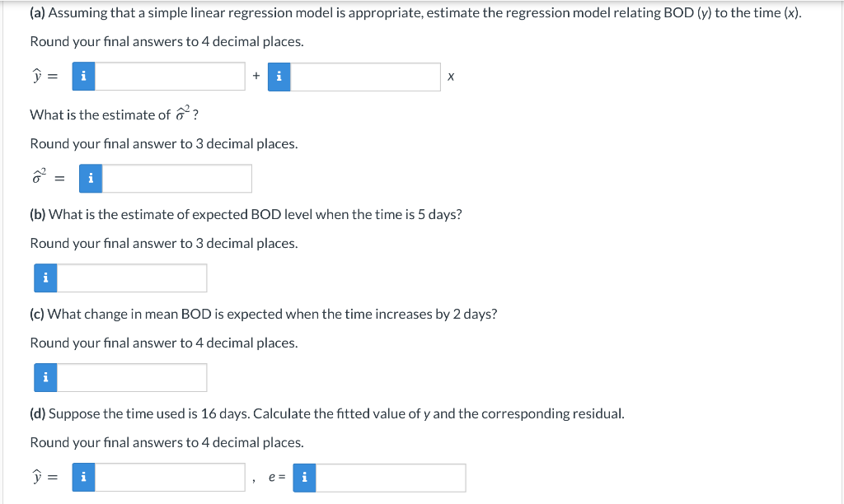844x504 pixels.
Task: Click the info icon for part (c) answer
Action: 45,377
